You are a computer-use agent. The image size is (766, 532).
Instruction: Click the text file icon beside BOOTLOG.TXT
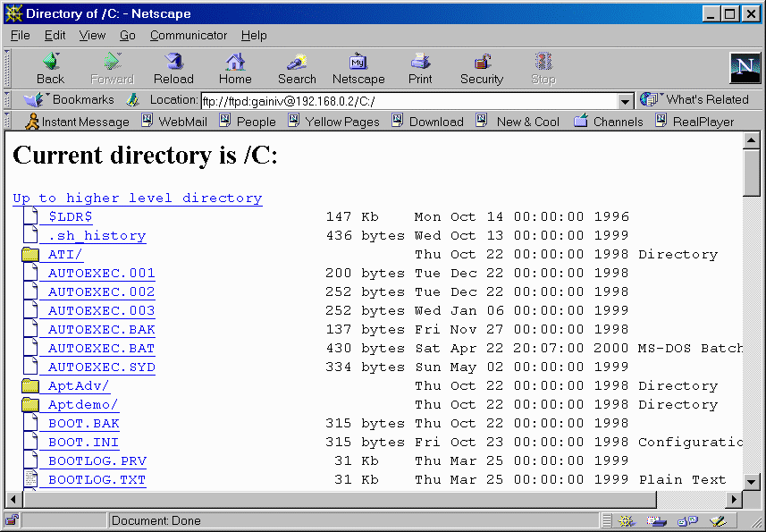click(x=30, y=479)
